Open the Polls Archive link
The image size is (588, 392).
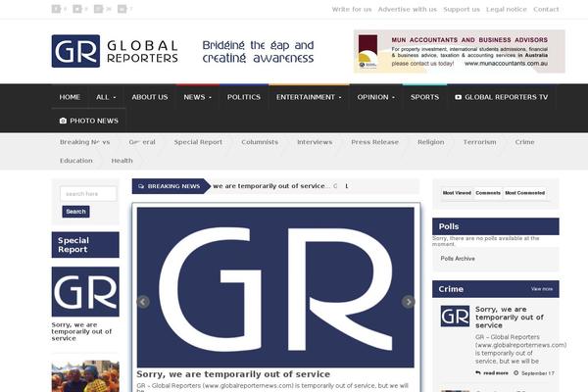[x=458, y=259]
